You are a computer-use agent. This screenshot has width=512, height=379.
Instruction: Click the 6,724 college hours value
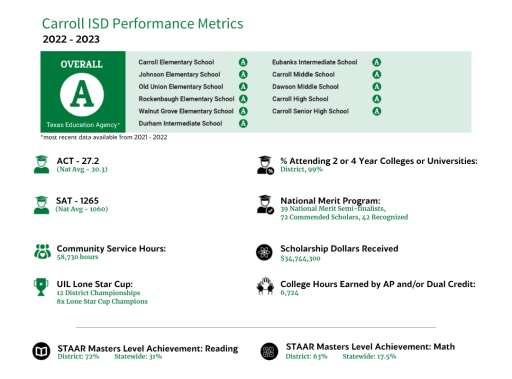[289, 293]
